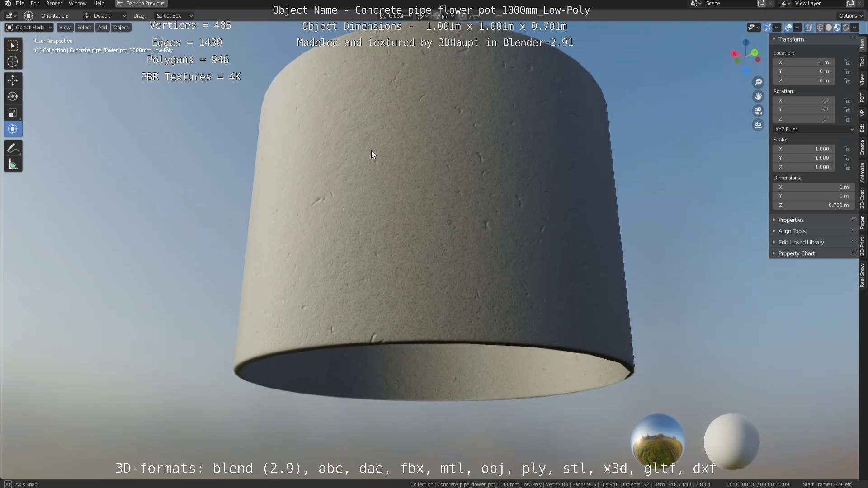The image size is (868, 488).
Task: Click the red X axis on gizmo
Action: 734,54
